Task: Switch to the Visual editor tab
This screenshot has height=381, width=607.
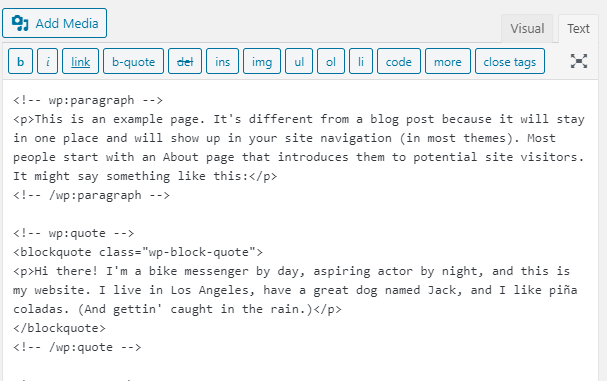Action: 527,29
